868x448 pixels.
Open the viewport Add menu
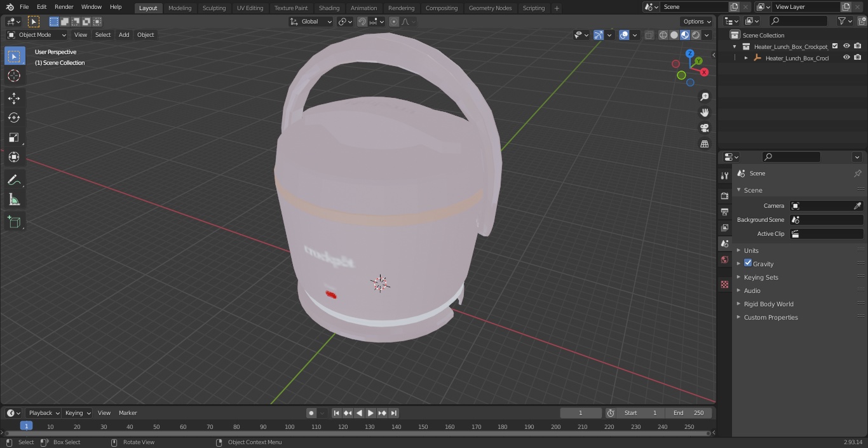click(124, 35)
